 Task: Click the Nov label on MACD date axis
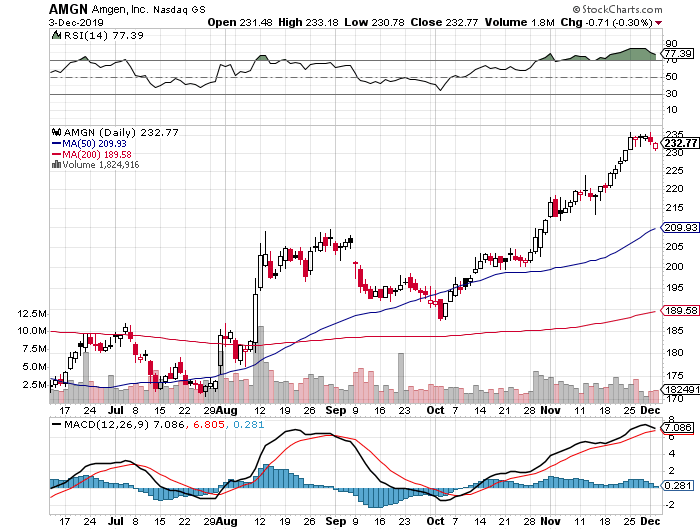550,522
